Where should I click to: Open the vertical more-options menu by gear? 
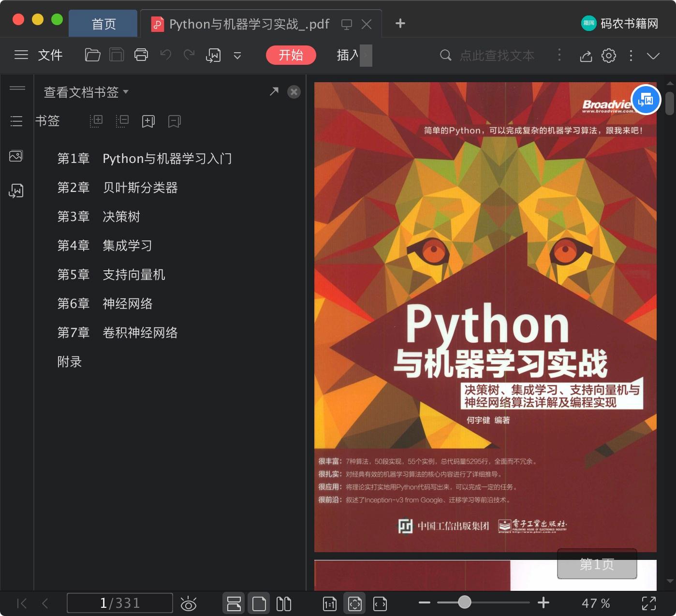click(x=631, y=56)
